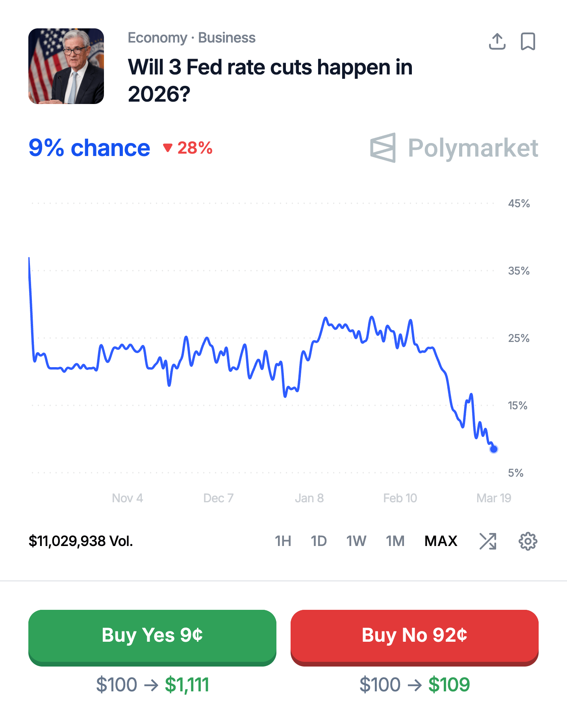Click the red down-triangle change indicator
The image size is (567, 728).
point(168,148)
